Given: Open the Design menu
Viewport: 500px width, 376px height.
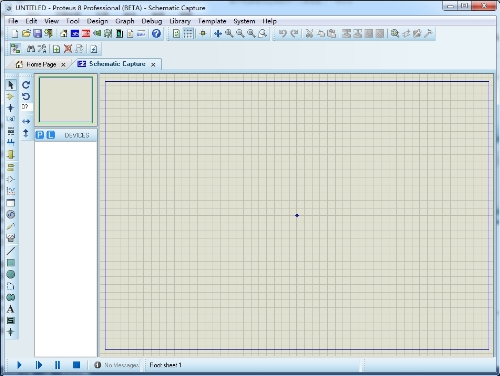Looking at the screenshot, I should tap(97, 21).
